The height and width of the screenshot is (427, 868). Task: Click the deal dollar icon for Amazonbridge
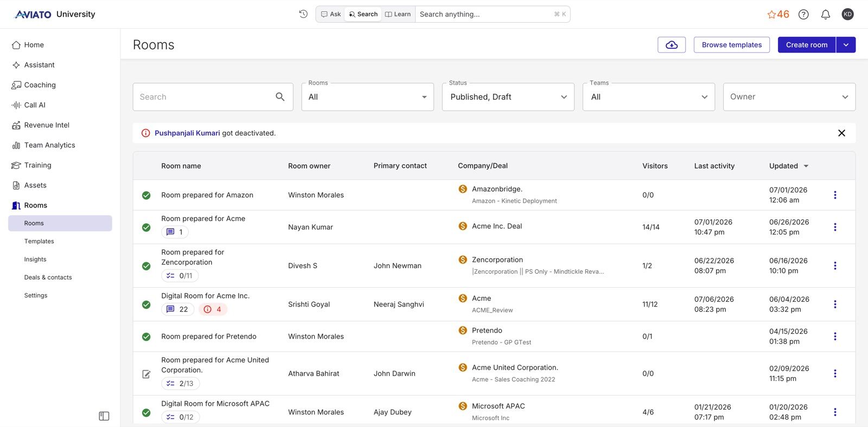[x=463, y=189]
